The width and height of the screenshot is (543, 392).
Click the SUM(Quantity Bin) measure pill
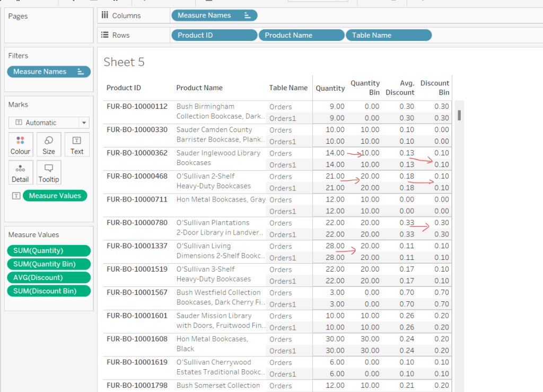pos(49,264)
